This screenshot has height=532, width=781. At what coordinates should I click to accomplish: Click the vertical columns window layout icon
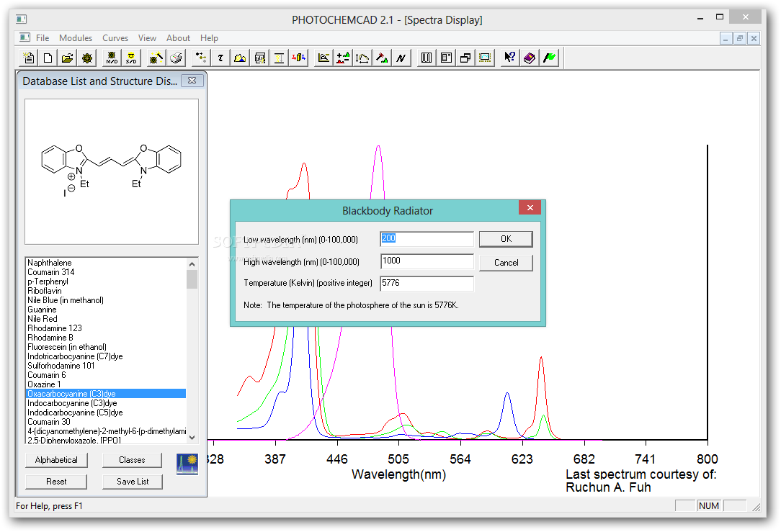coord(427,58)
